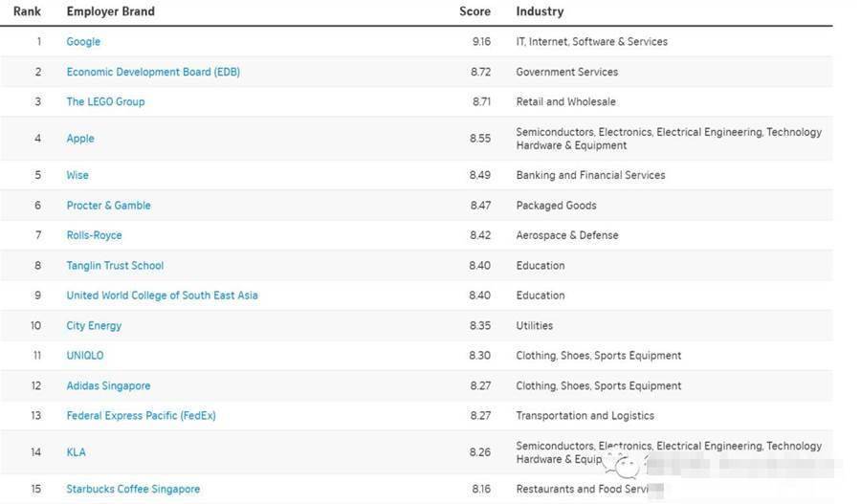Image resolution: width=861 pixels, height=504 pixels.
Task: Select the score 8.16 for Starbucks
Action: click(481, 489)
